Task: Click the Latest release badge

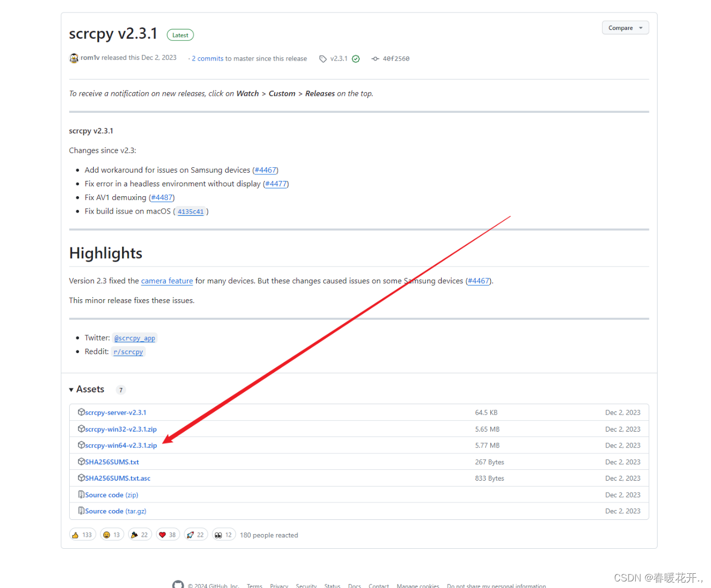Action: [180, 35]
